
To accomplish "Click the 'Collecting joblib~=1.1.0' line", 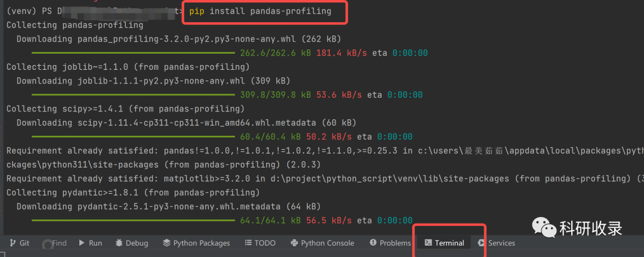I will 128,67.
